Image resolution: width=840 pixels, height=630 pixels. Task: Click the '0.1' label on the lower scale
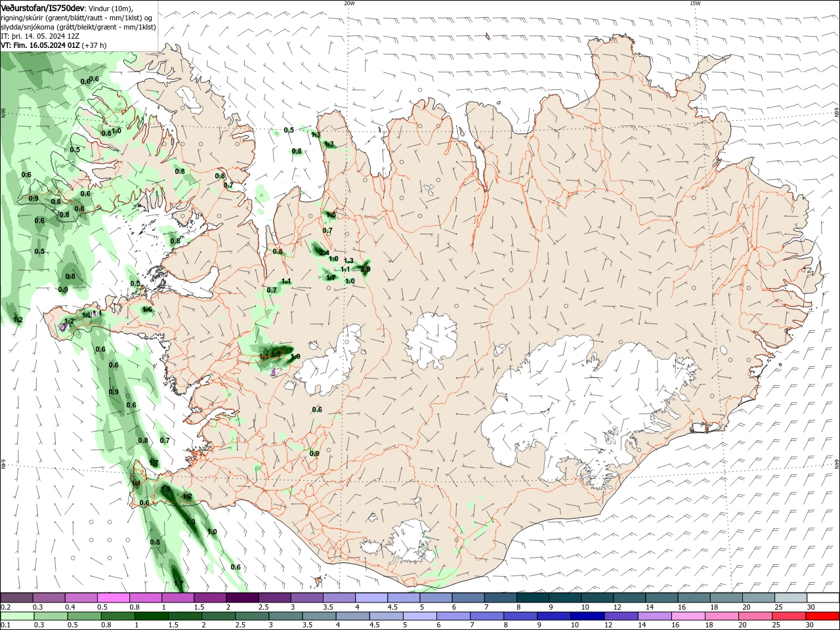pyautogui.click(x=5, y=625)
